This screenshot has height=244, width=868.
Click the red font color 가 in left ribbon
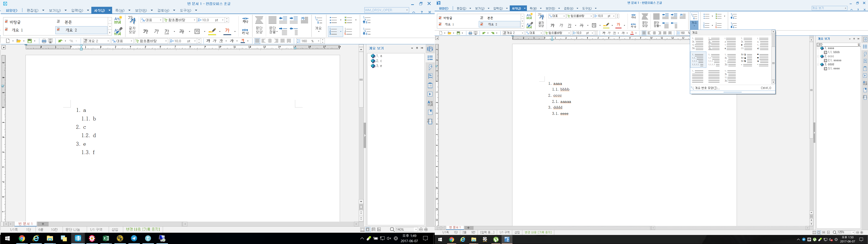pos(227,32)
